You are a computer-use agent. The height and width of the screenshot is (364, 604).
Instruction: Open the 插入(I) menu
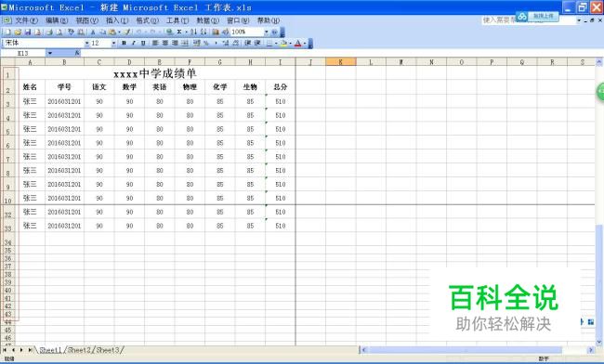(117, 20)
